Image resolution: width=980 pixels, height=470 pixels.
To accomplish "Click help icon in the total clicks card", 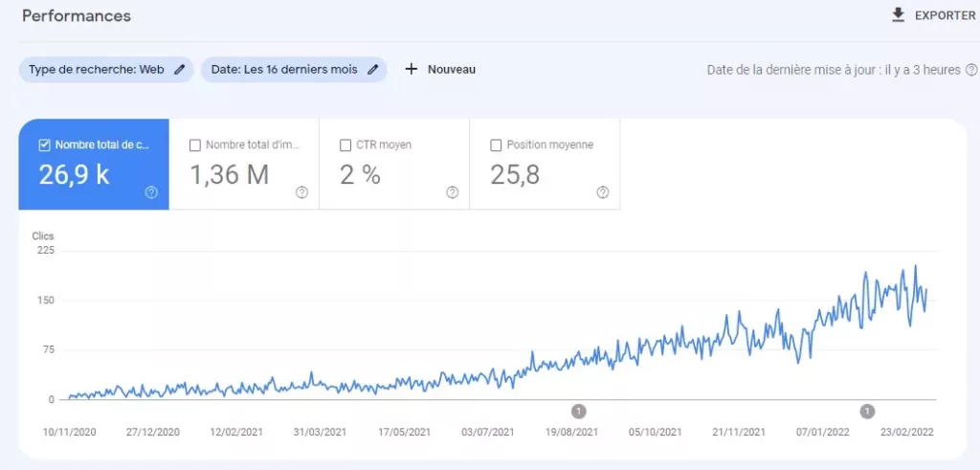I will pyautogui.click(x=151, y=192).
